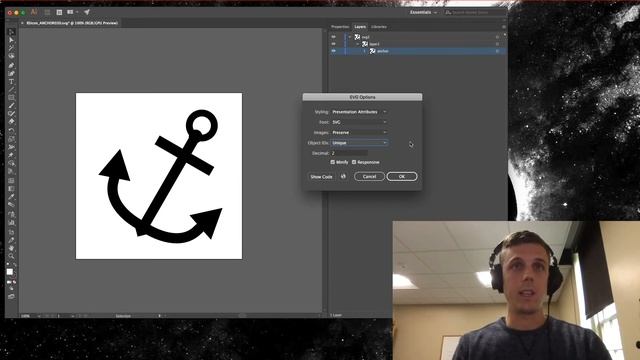Screen dimensions: 640x360
Task: Open the Layers panel menu icon
Action: (x=504, y=27)
